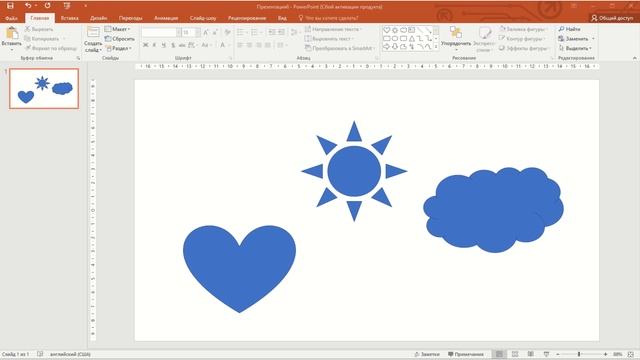
Task: Click Копировать (Copy)
Action: point(42,39)
